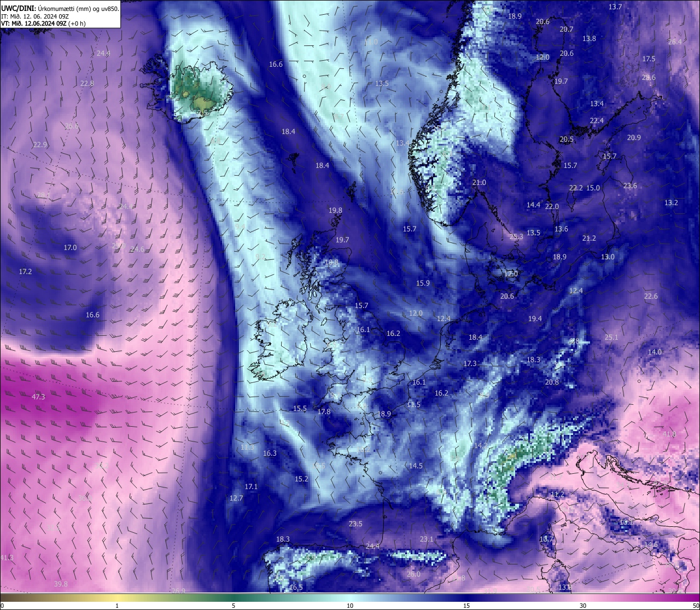Click the 17.3 value label
Screen dimensions: 700x610
pyautogui.click(x=470, y=364)
